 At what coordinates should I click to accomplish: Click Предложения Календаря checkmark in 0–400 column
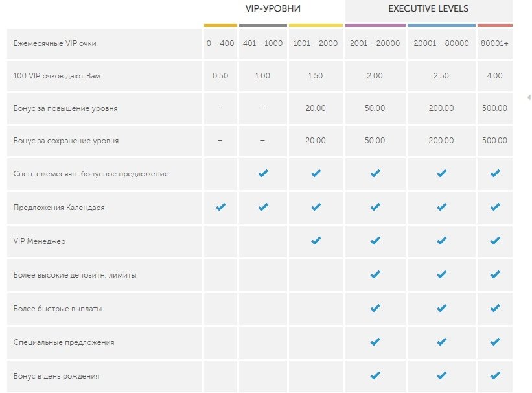[220, 206]
